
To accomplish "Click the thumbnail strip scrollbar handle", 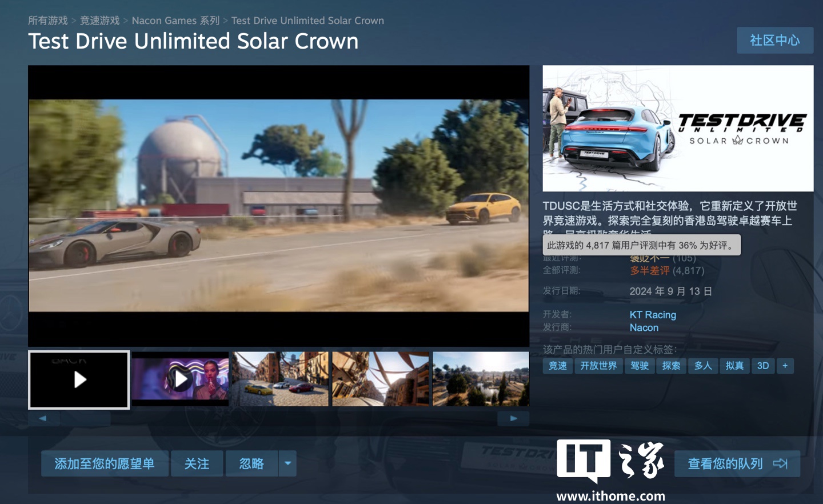I will pos(86,418).
